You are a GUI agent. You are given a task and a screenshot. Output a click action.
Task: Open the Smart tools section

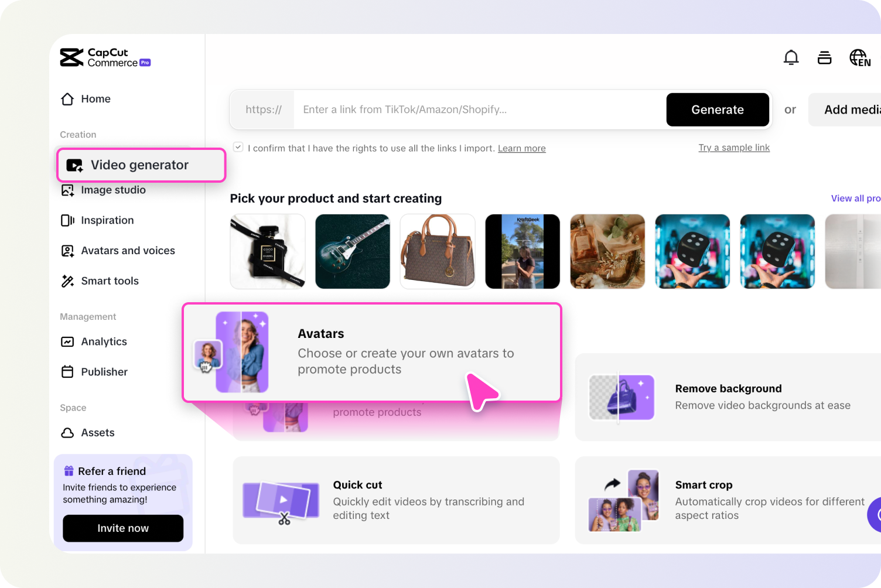coord(110,281)
